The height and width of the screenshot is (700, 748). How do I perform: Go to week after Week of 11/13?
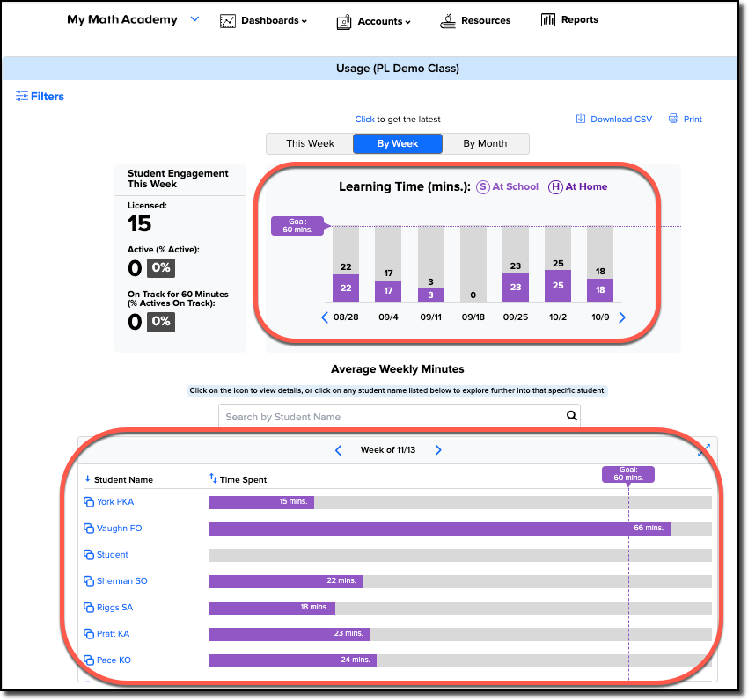pos(438,450)
